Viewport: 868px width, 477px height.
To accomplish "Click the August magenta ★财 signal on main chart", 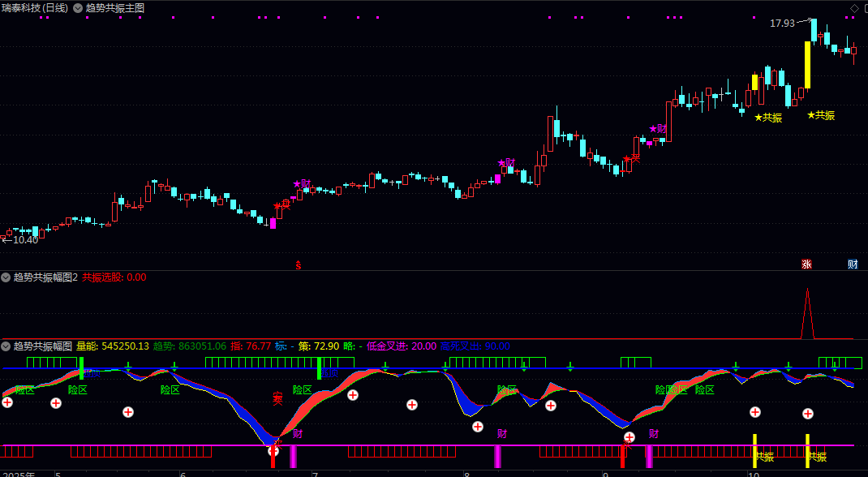I will (x=506, y=163).
